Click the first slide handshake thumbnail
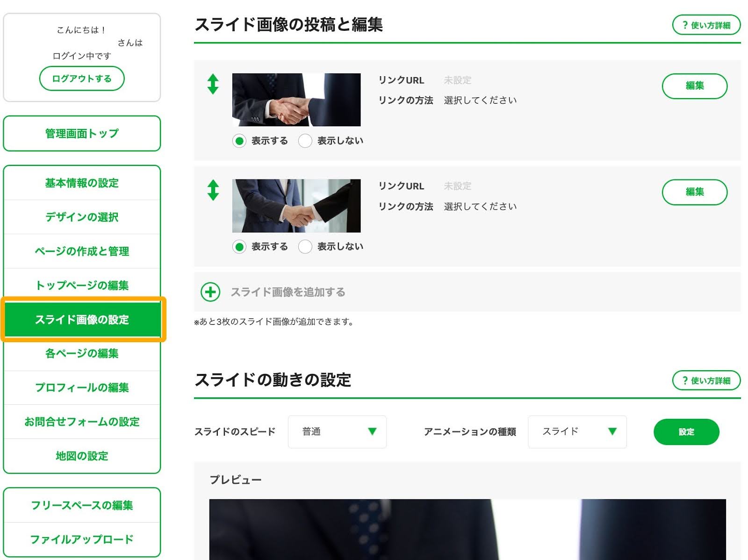748x560 pixels. [x=296, y=100]
